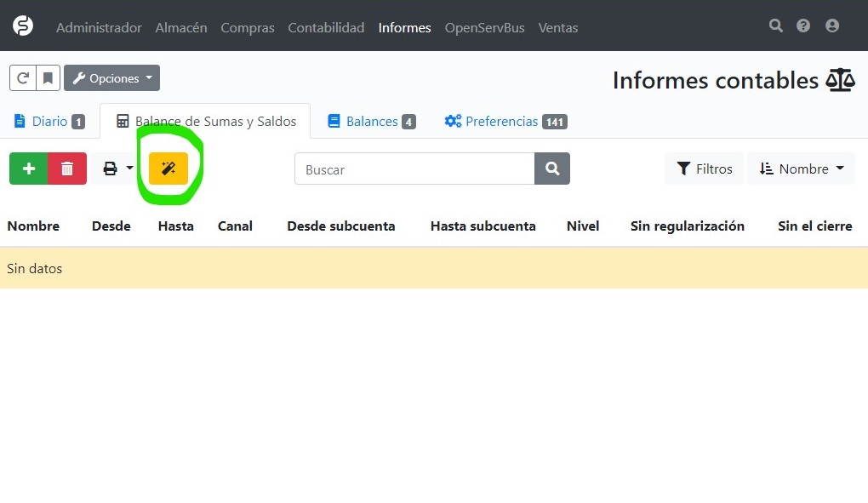Reload the page with refresh button
The width and height of the screenshot is (868, 503).
click(23, 78)
